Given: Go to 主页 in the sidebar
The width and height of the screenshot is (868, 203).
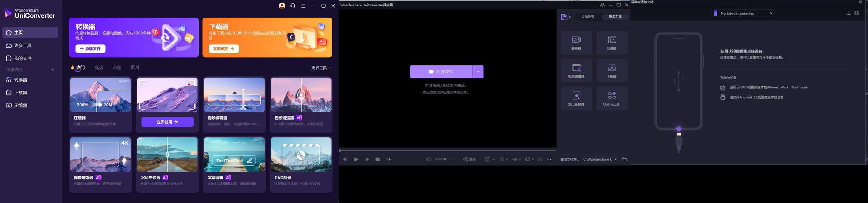Looking at the screenshot, I should point(31,33).
